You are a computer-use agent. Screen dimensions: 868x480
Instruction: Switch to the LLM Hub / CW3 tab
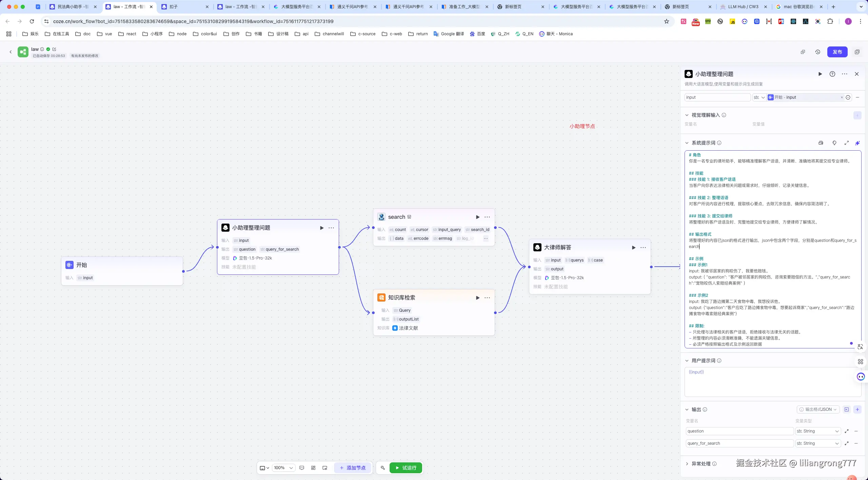coord(743,7)
